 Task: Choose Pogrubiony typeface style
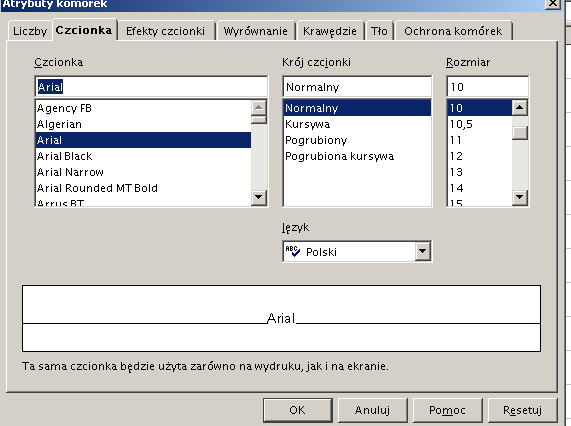(357, 140)
